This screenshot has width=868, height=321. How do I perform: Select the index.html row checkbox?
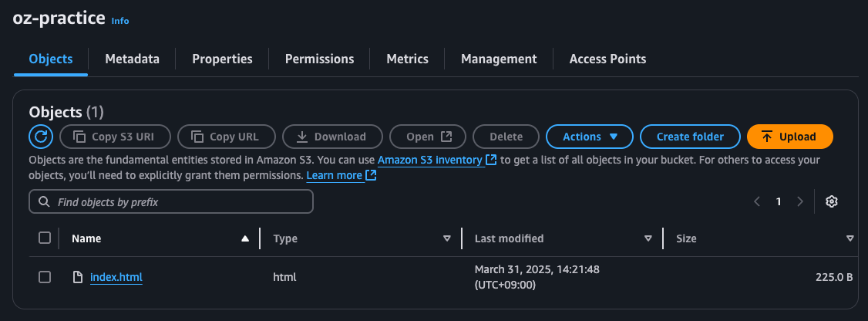click(x=45, y=277)
